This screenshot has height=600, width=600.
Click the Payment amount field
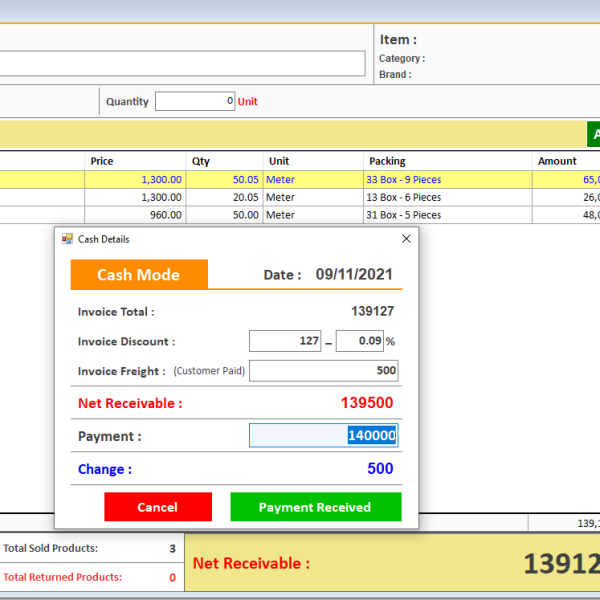point(323,435)
